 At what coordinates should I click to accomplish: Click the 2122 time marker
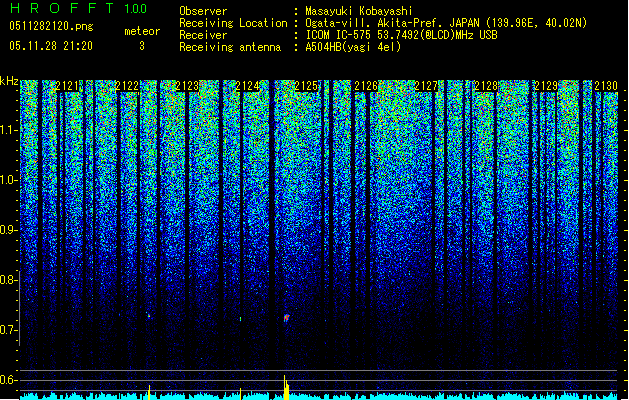(x=127, y=86)
